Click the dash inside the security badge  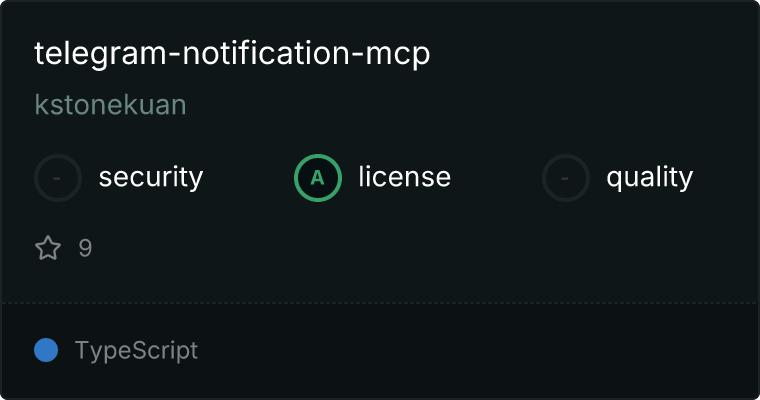tap(57, 178)
